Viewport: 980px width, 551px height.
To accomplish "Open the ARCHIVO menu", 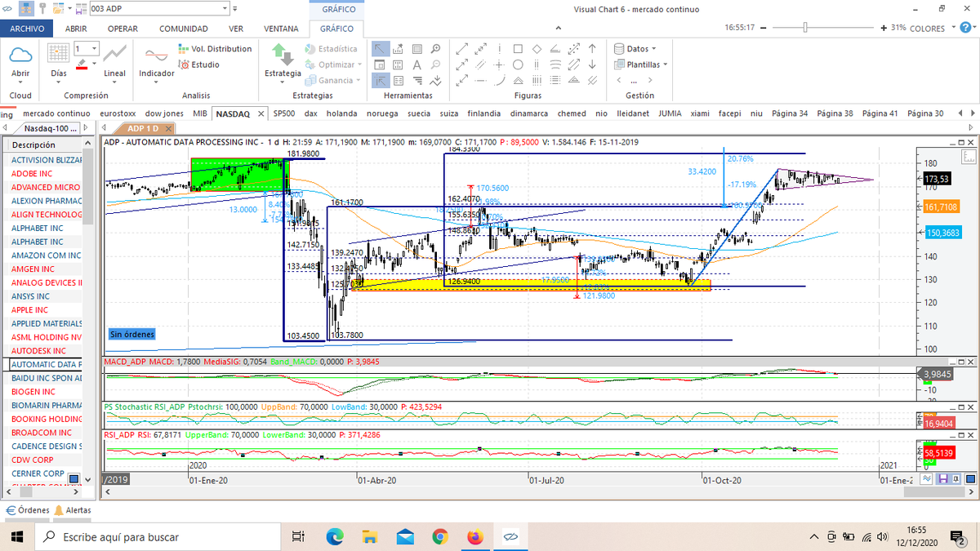I will (x=27, y=28).
